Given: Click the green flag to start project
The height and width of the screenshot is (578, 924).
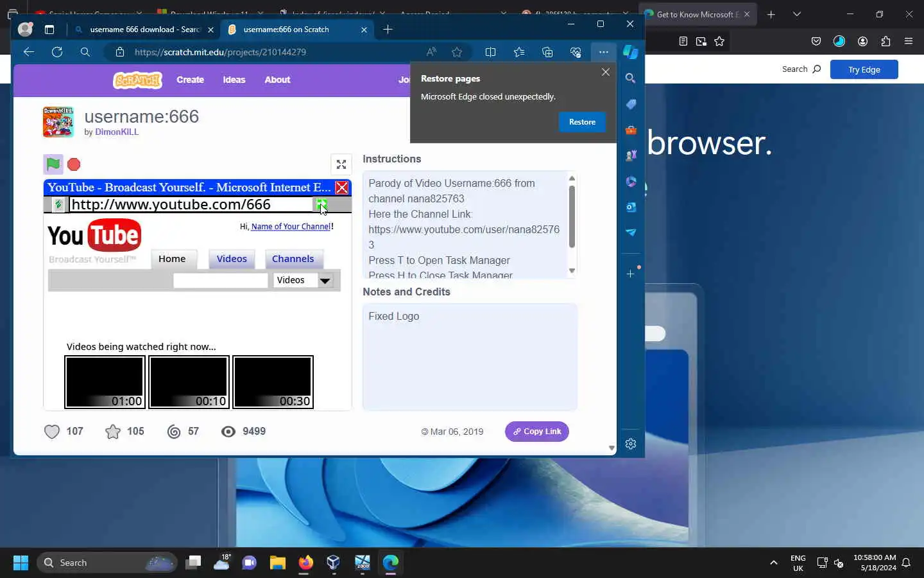Looking at the screenshot, I should pyautogui.click(x=53, y=164).
